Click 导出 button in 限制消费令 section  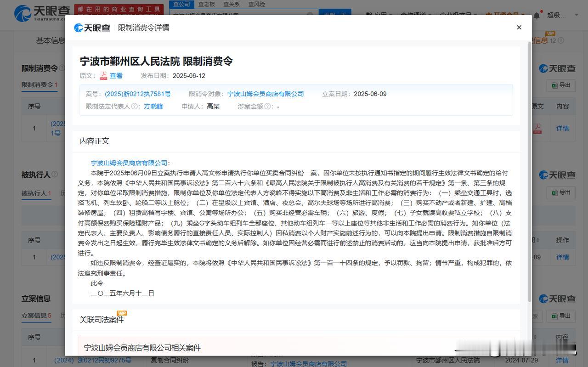[561, 85]
